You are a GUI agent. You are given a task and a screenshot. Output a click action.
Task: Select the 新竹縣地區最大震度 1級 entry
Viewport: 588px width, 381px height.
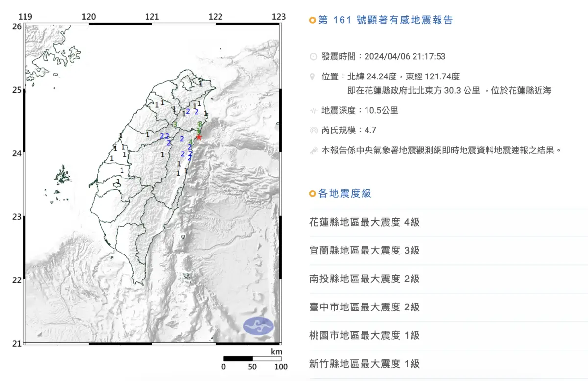point(365,364)
